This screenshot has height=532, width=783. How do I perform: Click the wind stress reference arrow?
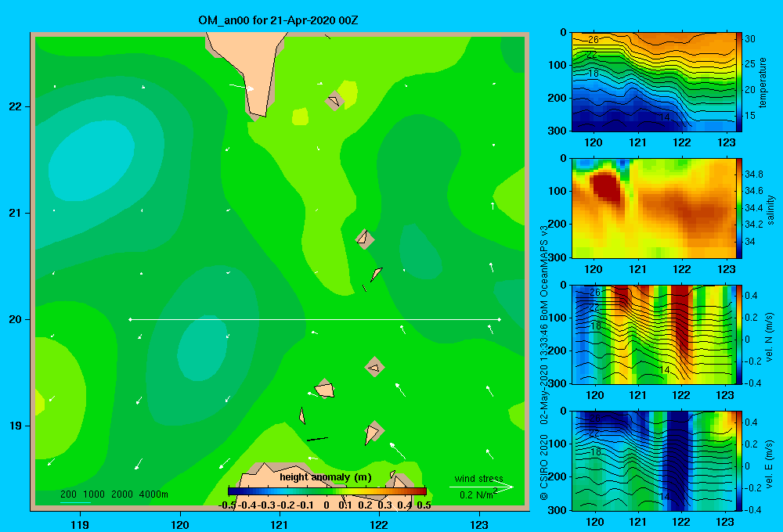coord(482,487)
